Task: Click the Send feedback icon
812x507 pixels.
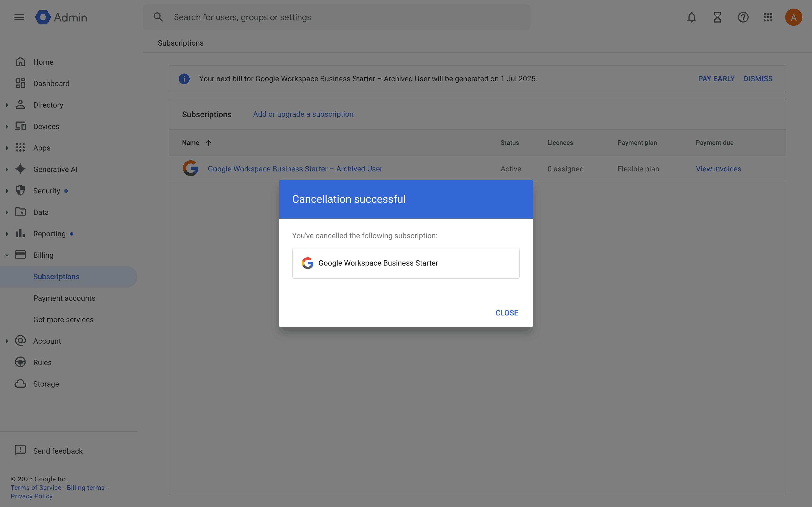Action: coord(20,450)
